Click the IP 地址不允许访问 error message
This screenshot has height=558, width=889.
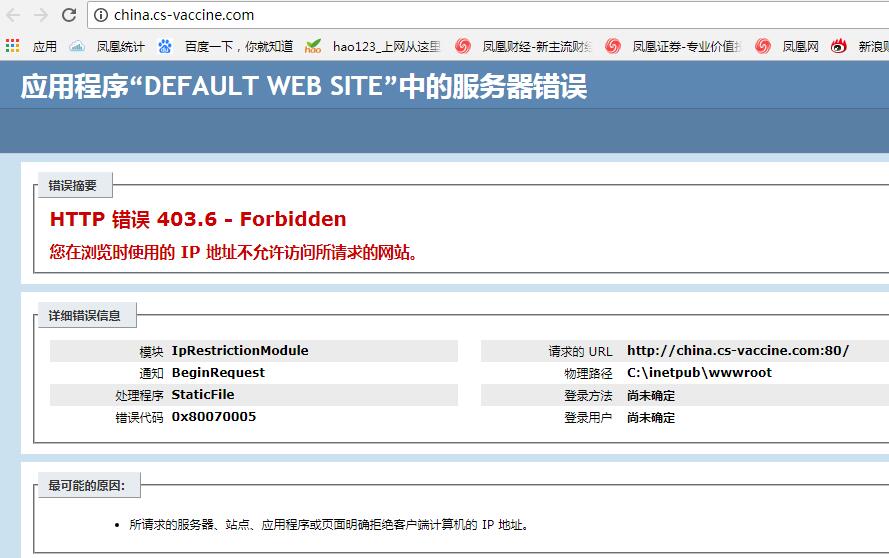pyautogui.click(x=234, y=252)
